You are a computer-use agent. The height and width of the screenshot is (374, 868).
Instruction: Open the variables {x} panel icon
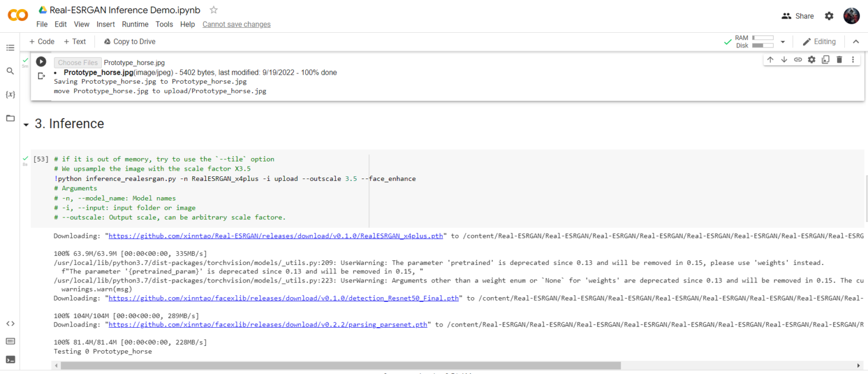10,94
